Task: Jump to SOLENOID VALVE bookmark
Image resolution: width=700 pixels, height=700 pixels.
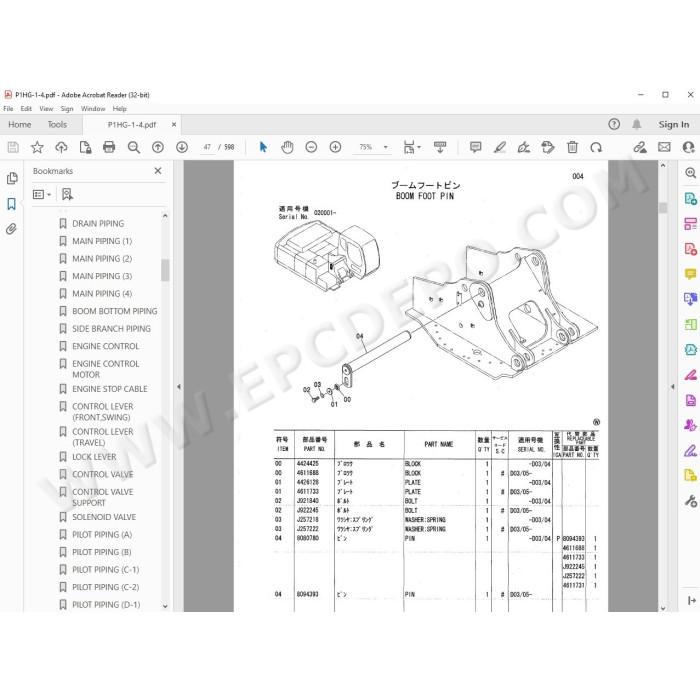Action: pos(104,517)
